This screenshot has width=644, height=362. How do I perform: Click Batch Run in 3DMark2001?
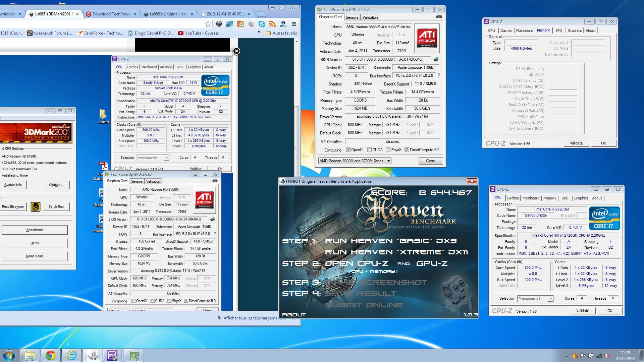pyautogui.click(x=56, y=206)
